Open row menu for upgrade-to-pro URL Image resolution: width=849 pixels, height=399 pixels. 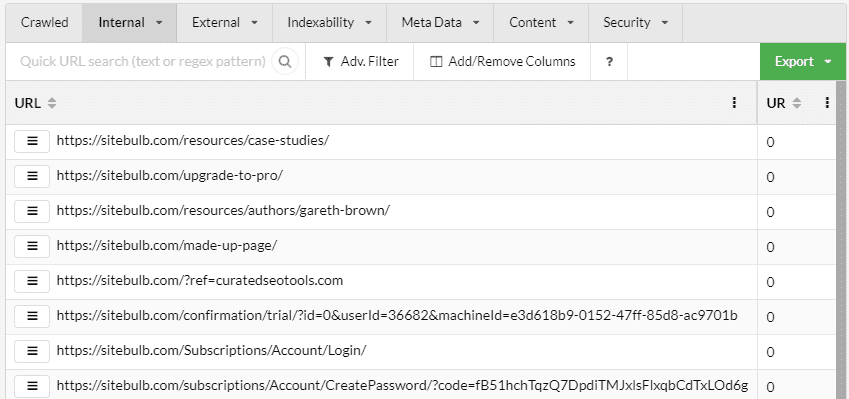point(32,176)
